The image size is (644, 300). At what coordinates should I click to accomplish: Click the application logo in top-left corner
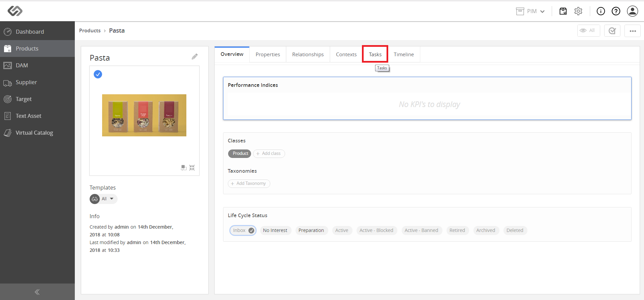pos(15,11)
